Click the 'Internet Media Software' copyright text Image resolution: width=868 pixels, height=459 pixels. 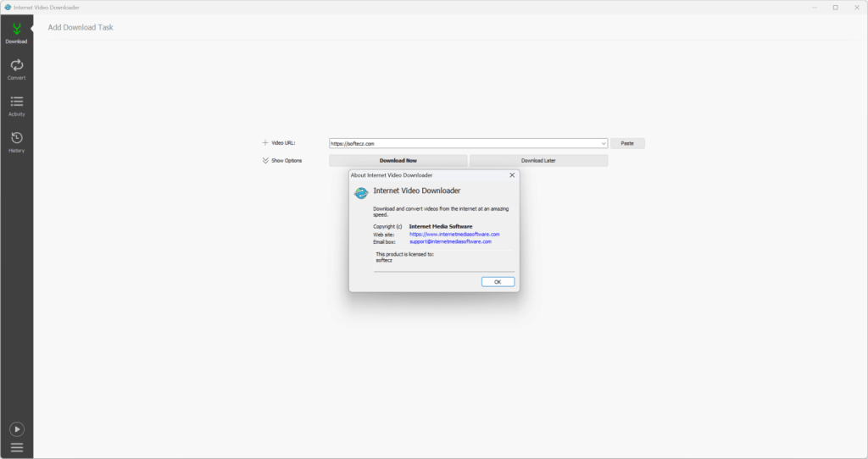pyautogui.click(x=441, y=227)
